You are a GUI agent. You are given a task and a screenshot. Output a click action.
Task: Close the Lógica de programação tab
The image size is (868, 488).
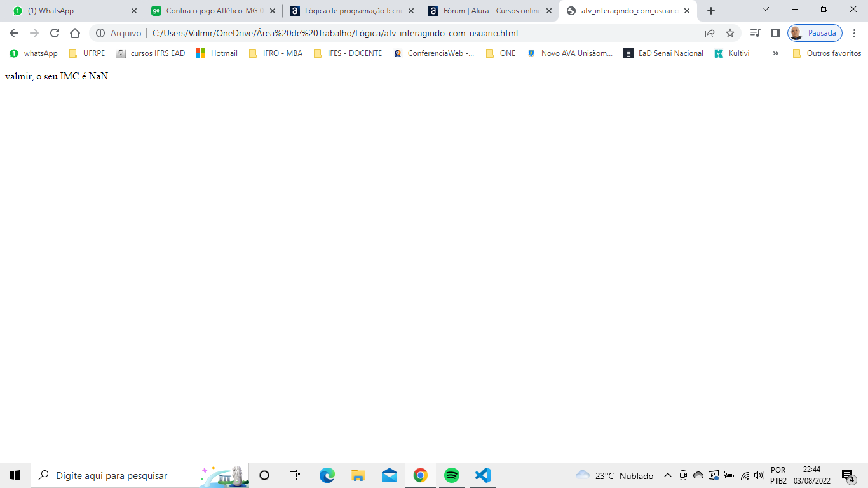pos(411,11)
